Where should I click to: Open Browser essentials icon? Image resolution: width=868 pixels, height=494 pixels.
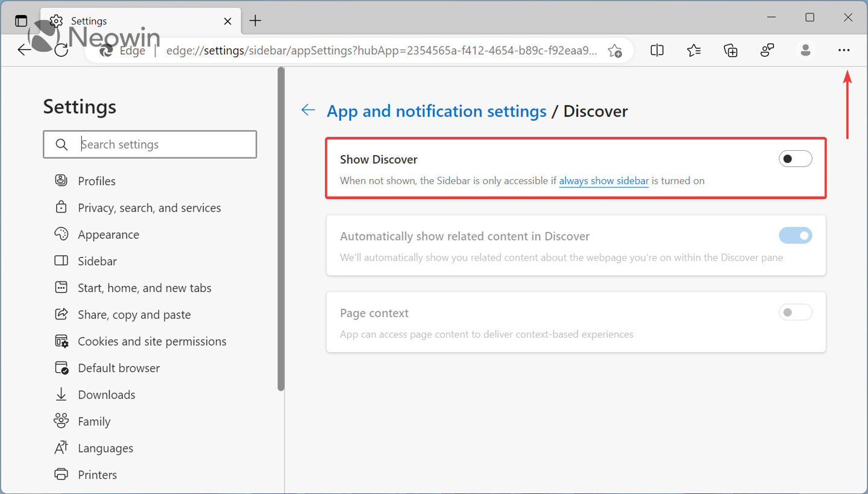[767, 50]
